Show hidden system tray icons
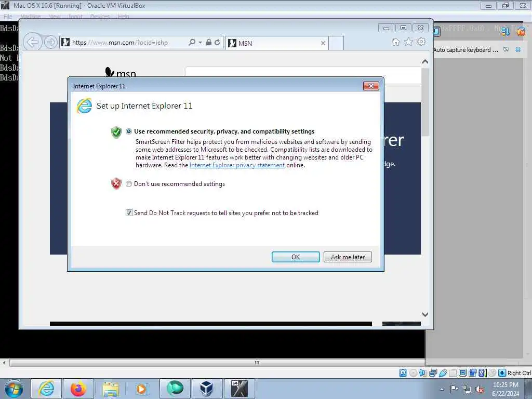 [442, 390]
